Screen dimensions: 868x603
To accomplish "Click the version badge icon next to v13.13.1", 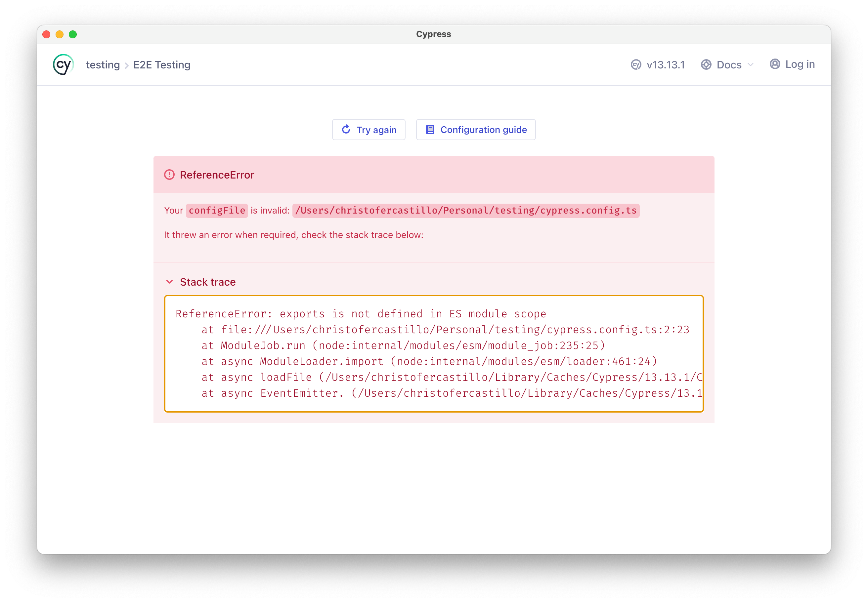I will [x=636, y=64].
